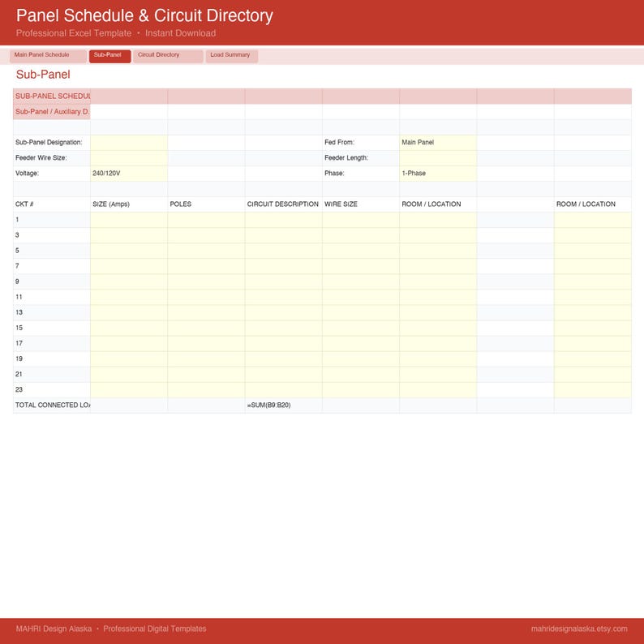Image resolution: width=644 pixels, height=644 pixels.
Task: Click the Sub-Panel Designation input cell
Action: point(129,143)
